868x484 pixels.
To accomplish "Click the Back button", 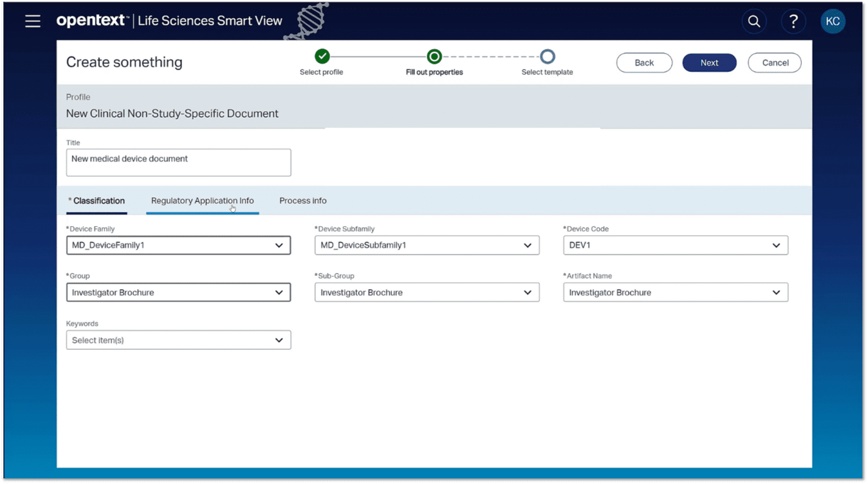I will pos(644,62).
